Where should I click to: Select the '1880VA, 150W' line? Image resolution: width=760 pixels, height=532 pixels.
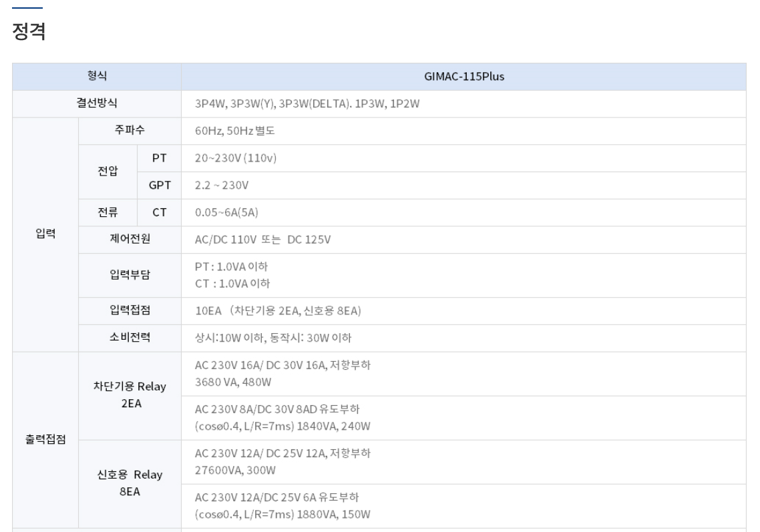coord(333,514)
